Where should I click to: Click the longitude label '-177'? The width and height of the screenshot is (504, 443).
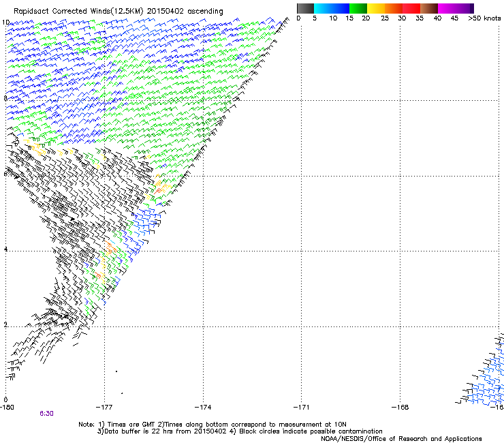[x=104, y=408]
